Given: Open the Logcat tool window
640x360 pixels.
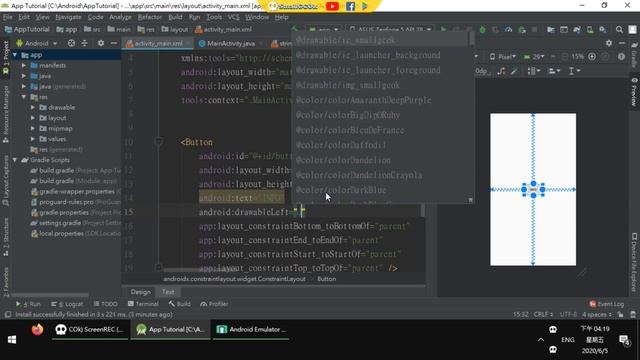Looking at the screenshot, I should [x=67, y=304].
